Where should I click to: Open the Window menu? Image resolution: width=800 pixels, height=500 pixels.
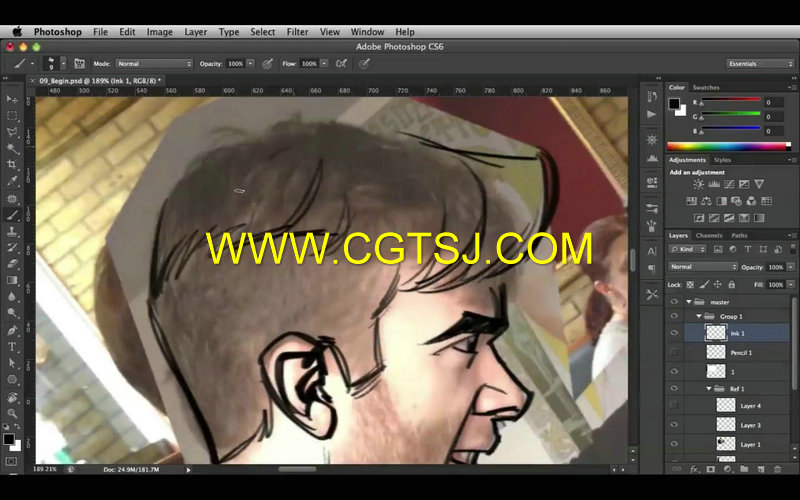click(367, 32)
